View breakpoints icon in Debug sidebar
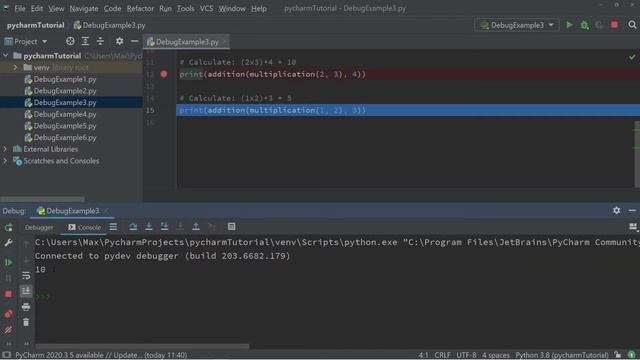 click(9, 313)
